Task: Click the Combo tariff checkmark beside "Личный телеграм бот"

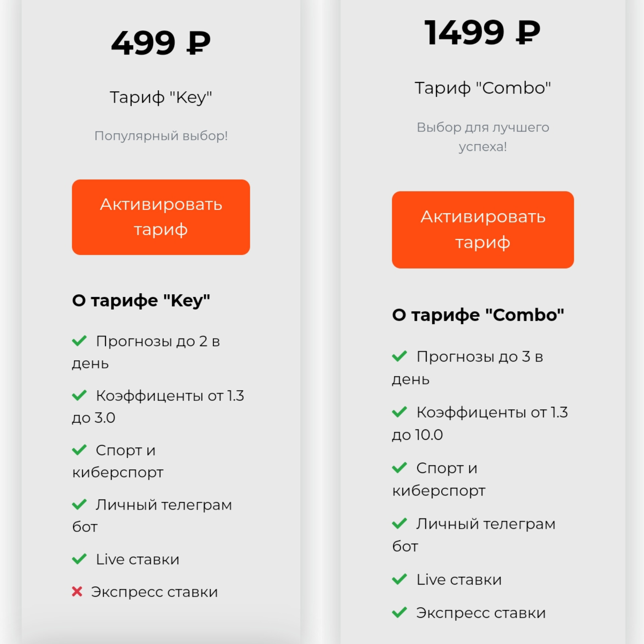Action: click(x=399, y=523)
